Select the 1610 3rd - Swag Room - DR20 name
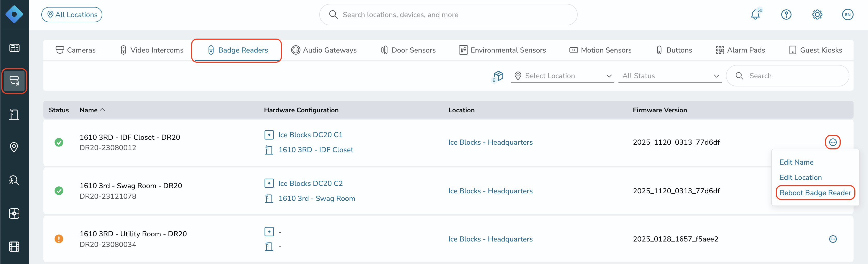The height and width of the screenshot is (264, 868). (x=131, y=186)
